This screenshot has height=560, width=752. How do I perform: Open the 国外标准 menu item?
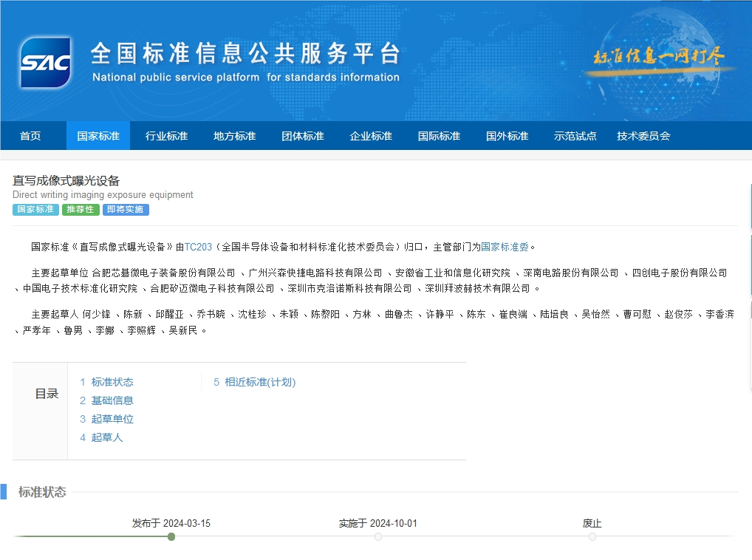click(x=507, y=136)
